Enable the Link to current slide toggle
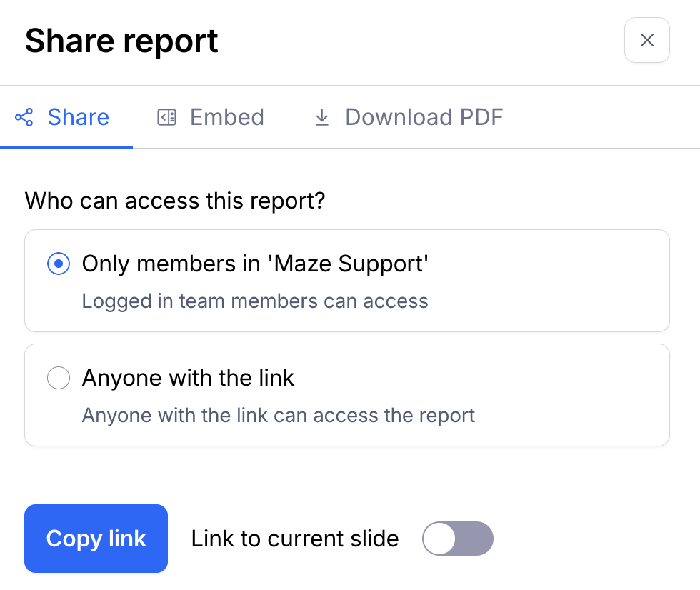Viewport: 700px width, 590px height. coord(458,539)
